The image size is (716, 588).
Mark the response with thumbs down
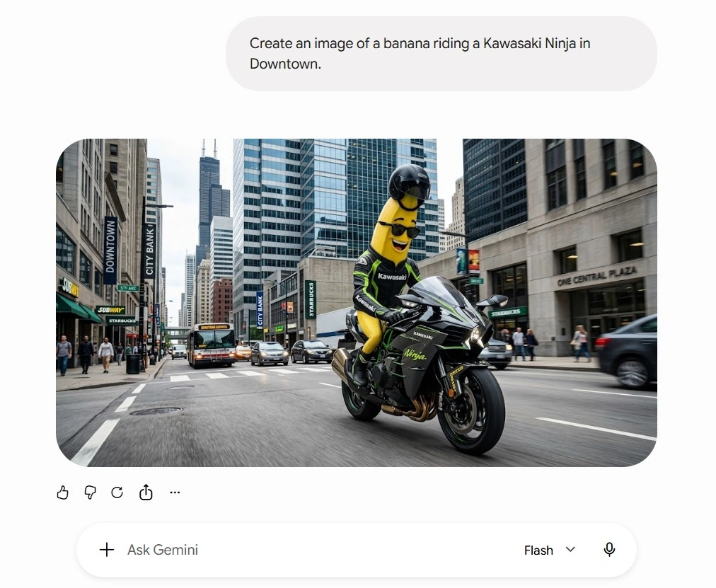click(x=90, y=492)
